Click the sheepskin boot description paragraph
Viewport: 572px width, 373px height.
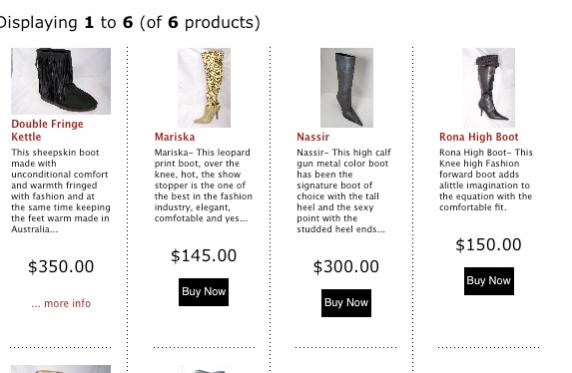click(61, 191)
